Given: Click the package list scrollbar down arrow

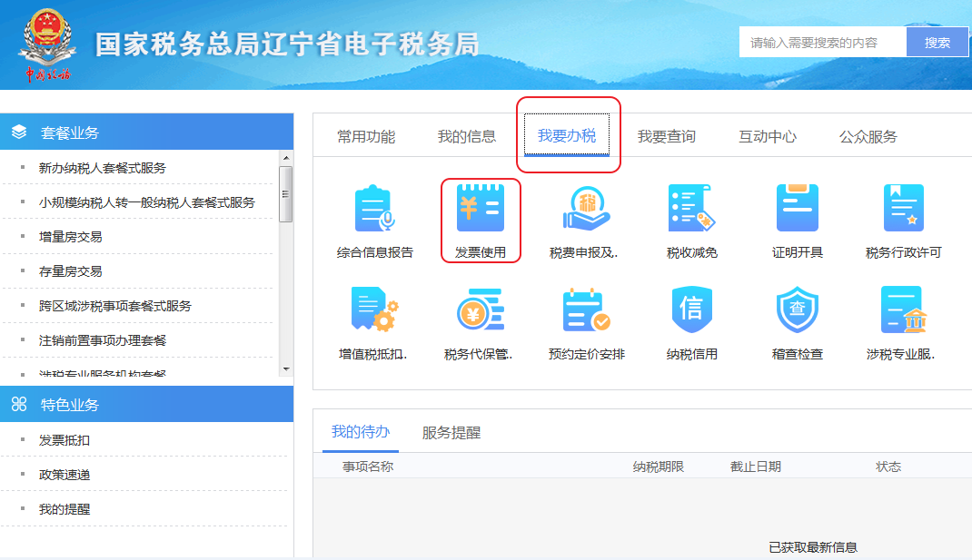Looking at the screenshot, I should coord(286,369).
